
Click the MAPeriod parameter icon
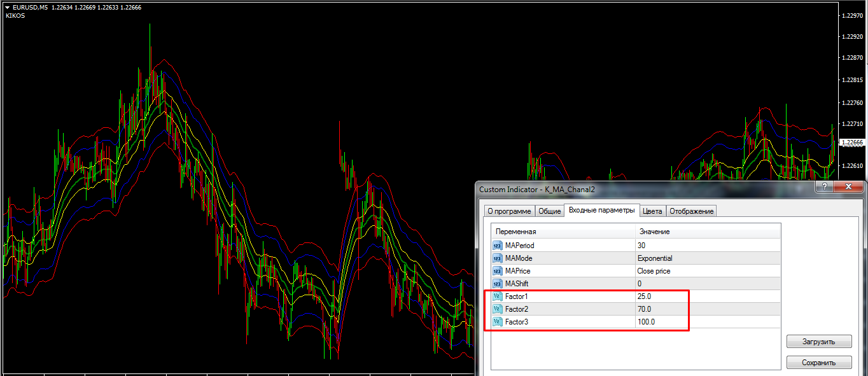(x=498, y=246)
